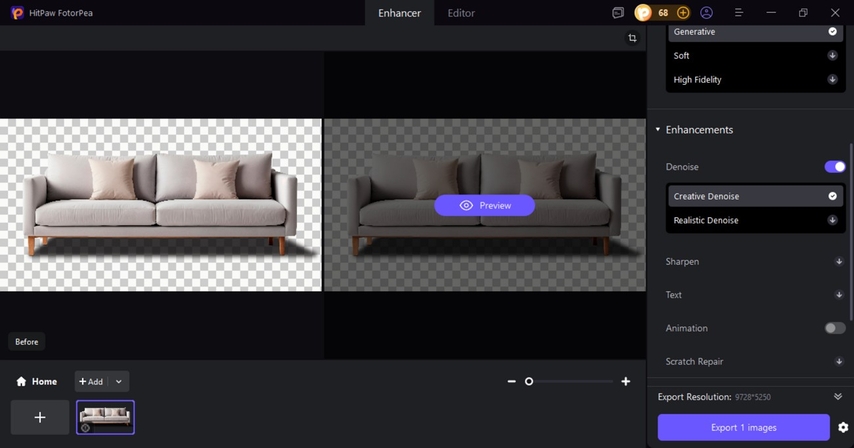This screenshot has width=854, height=448.
Task: Expand the Export Resolution options
Action: click(x=837, y=397)
